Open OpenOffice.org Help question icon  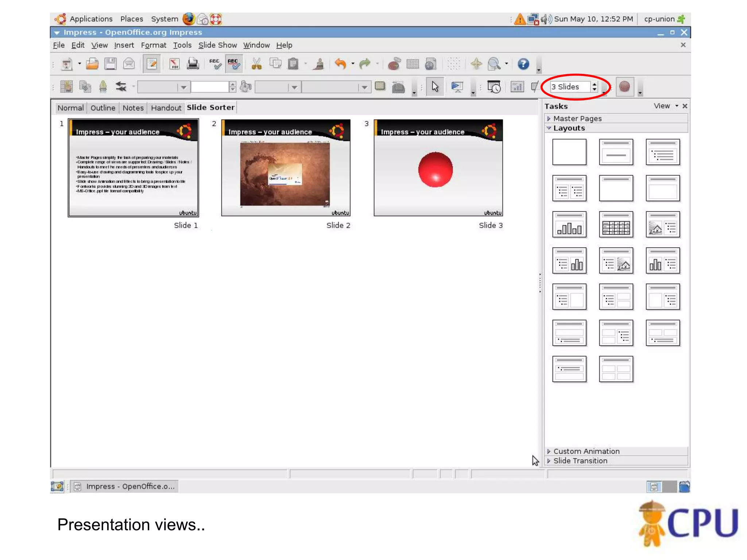(x=523, y=64)
